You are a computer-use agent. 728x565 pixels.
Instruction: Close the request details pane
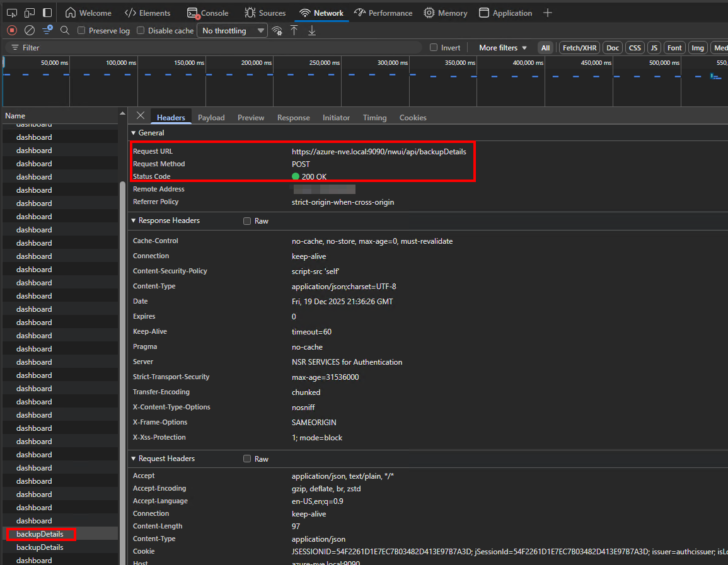point(141,116)
